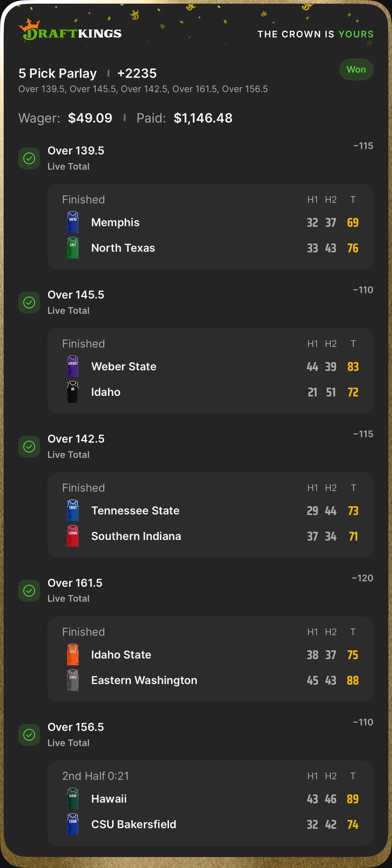Viewport: 392px width, 868px height.
Task: Click the green checkmark beside Over 145.5
Action: (x=29, y=303)
